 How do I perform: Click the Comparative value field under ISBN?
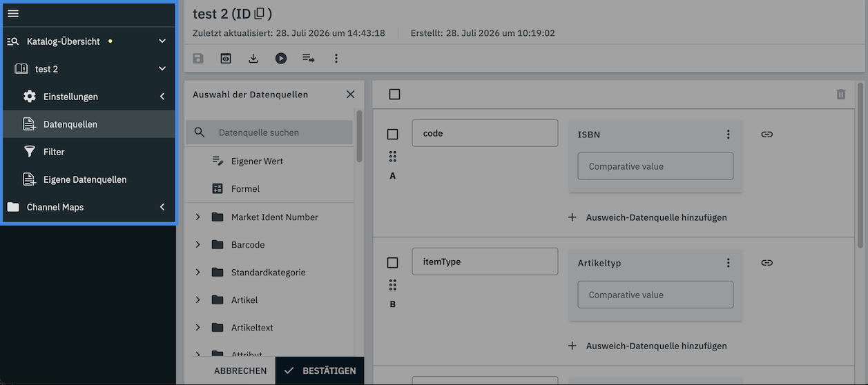[x=655, y=166]
